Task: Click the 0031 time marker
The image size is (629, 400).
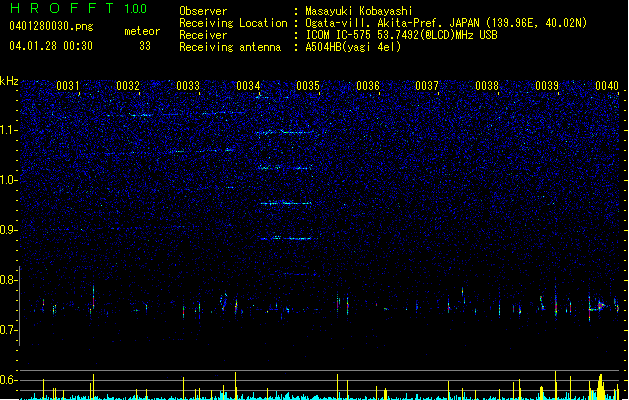Action: click(68, 85)
